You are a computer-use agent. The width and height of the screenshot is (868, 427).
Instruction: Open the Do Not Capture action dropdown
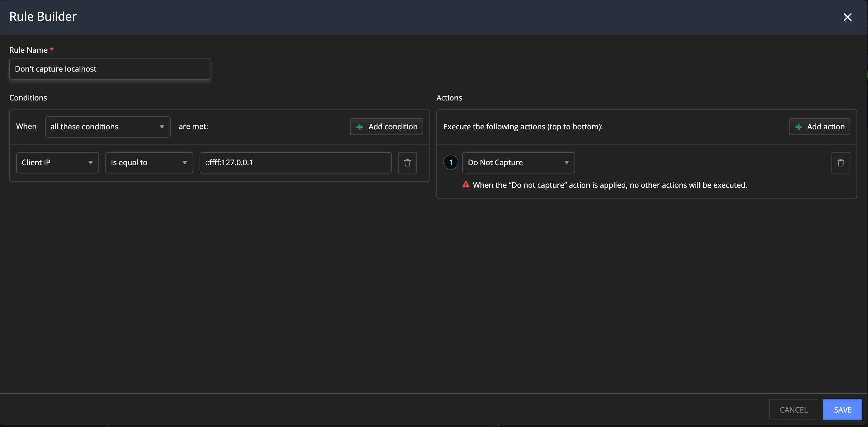(518, 162)
